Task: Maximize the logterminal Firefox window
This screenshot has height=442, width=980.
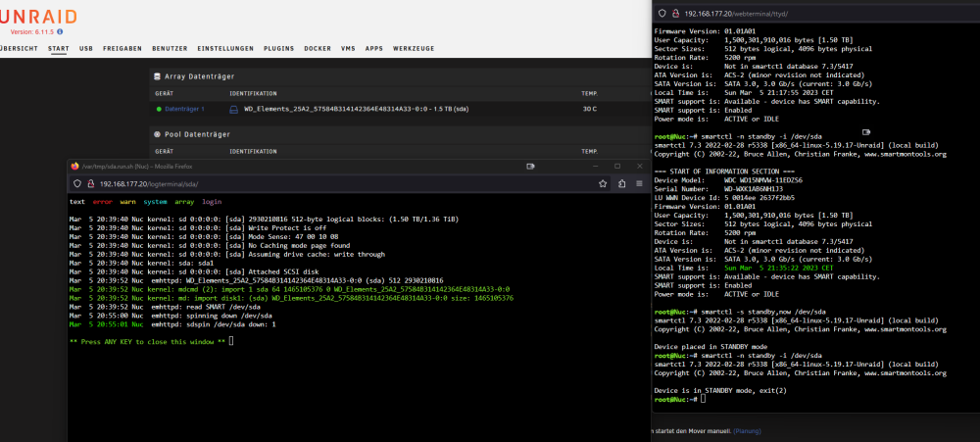Action: point(617,167)
